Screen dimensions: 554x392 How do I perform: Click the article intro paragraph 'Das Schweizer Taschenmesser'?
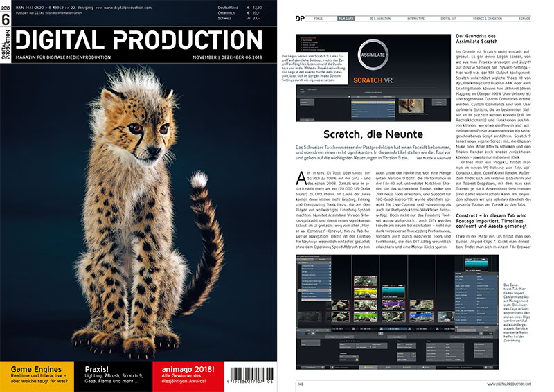tap(373, 152)
